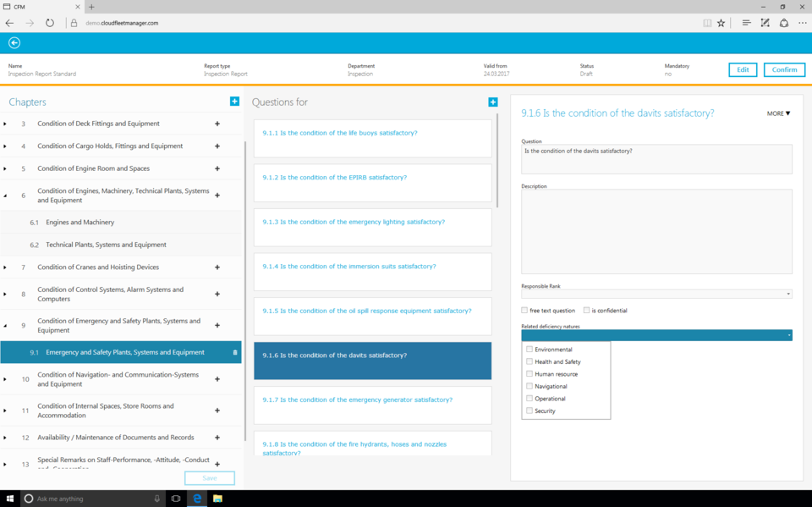
Task: Bookmark page with star icon
Action: point(721,23)
